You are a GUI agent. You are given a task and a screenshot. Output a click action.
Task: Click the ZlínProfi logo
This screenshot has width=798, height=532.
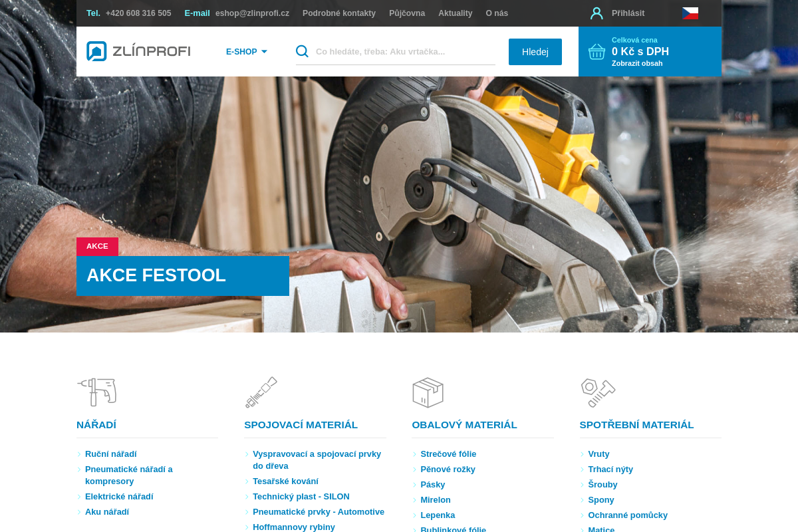(138, 51)
